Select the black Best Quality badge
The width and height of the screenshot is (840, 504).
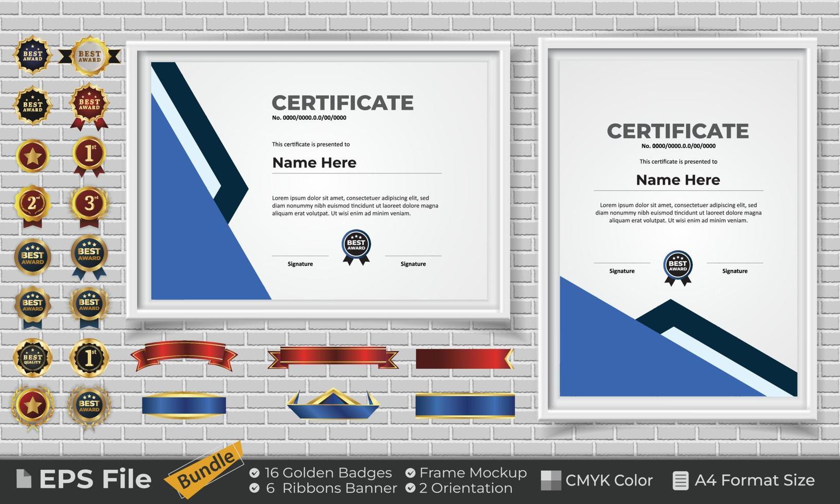[33, 357]
